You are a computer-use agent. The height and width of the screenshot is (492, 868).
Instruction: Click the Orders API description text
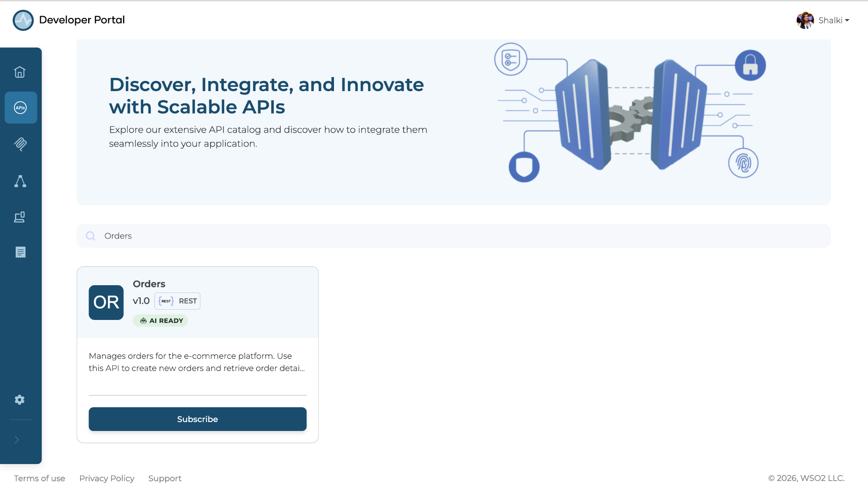[197, 362]
